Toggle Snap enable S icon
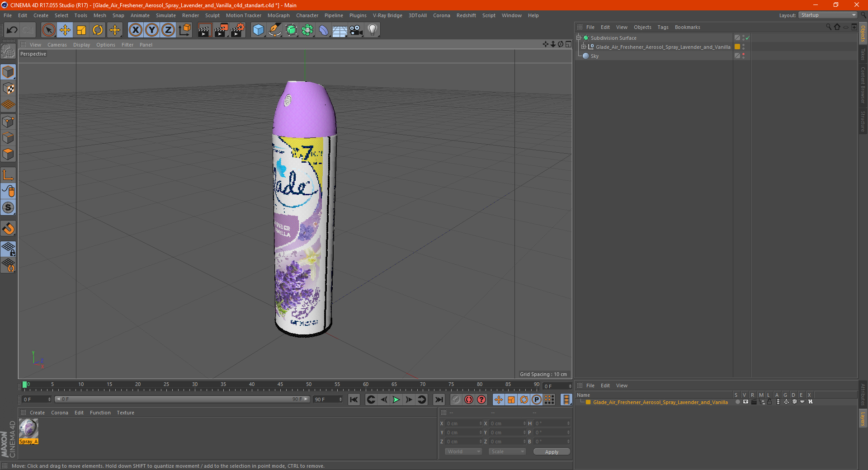 point(8,207)
